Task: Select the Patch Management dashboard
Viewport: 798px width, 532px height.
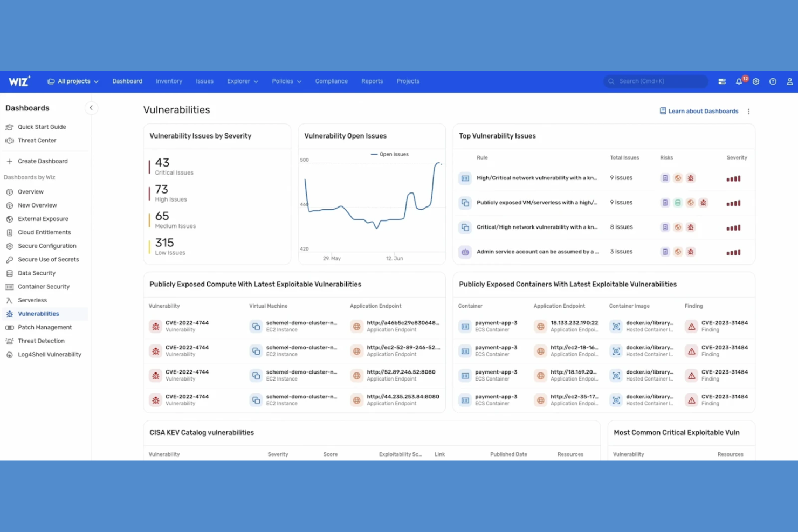Action: [45, 327]
